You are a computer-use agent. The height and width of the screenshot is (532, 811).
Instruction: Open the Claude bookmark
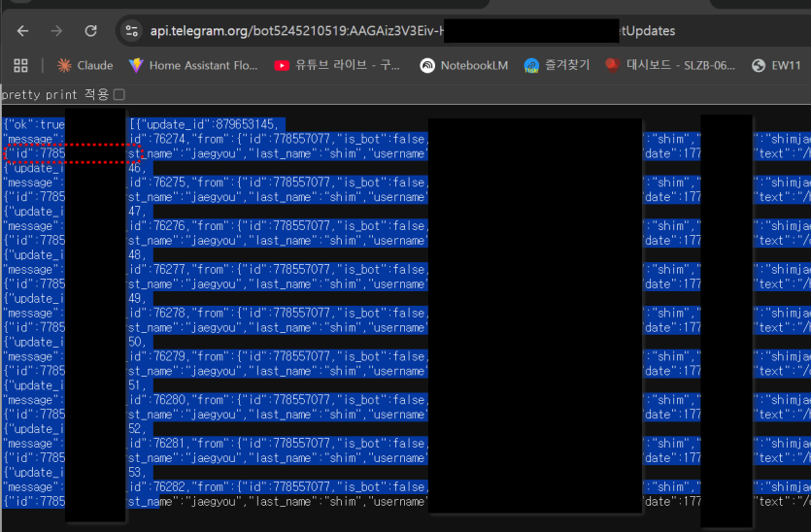(85, 66)
